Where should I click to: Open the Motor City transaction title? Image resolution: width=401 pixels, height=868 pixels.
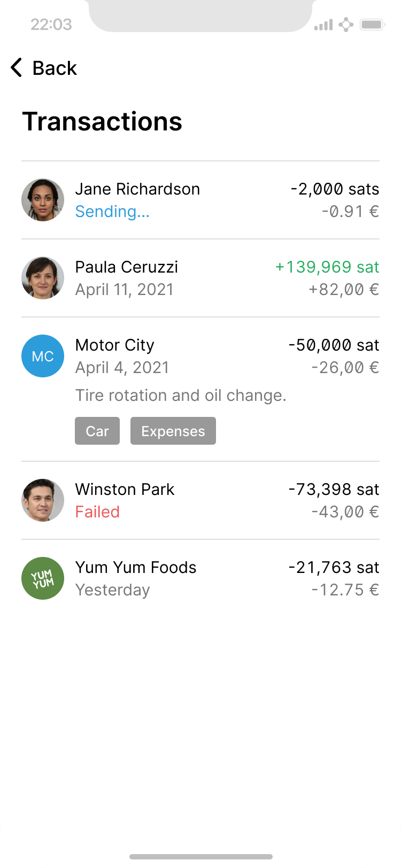[115, 345]
